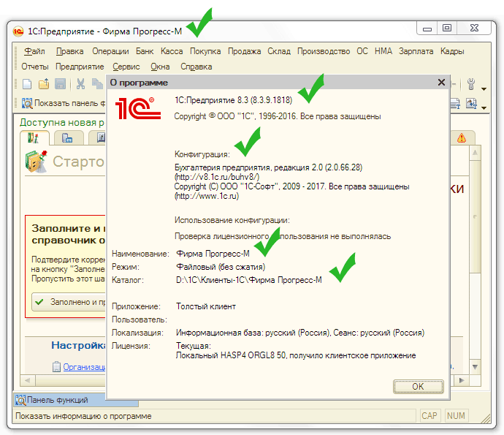
Task: Click 'Доступна новая р...' notification text
Action: coord(62,122)
